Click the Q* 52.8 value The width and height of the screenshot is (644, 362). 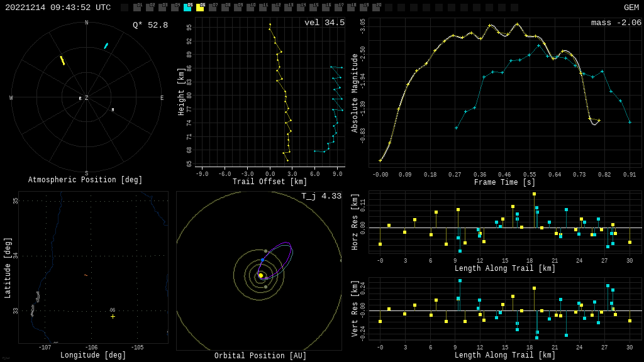point(150,25)
